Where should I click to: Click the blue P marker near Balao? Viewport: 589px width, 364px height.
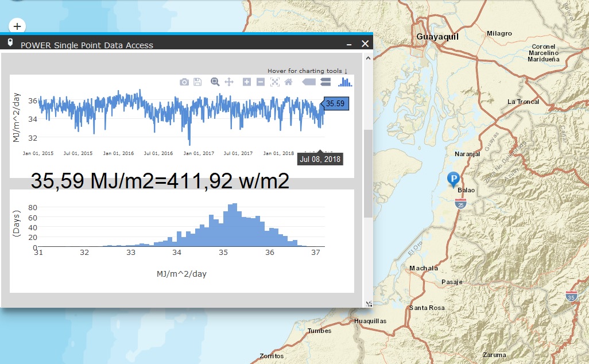(x=453, y=179)
